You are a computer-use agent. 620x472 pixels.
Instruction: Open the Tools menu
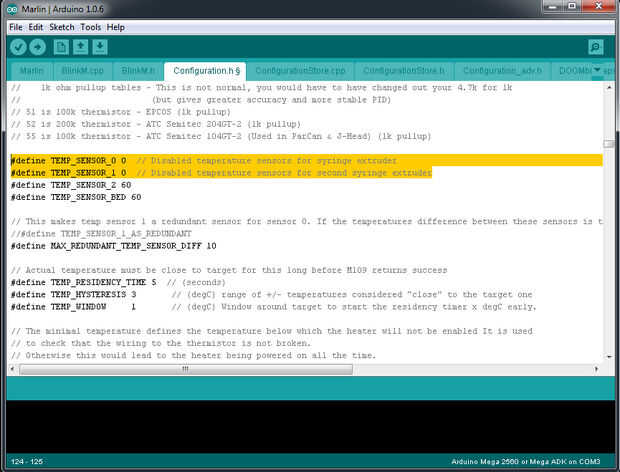(91, 27)
